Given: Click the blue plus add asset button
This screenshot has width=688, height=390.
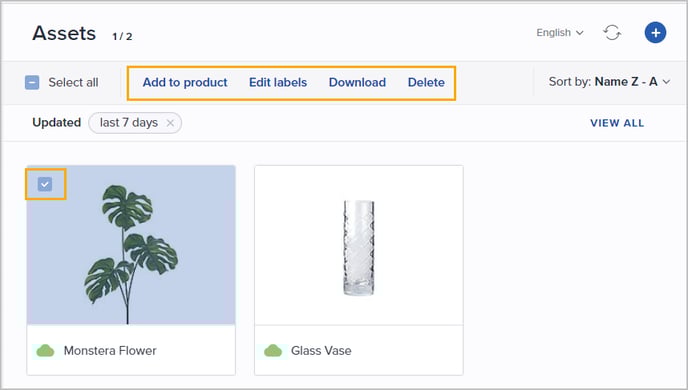Looking at the screenshot, I should (x=655, y=32).
